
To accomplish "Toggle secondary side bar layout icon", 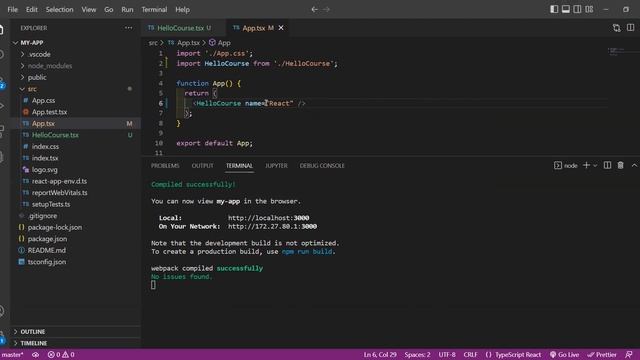I will tap(577, 9).
